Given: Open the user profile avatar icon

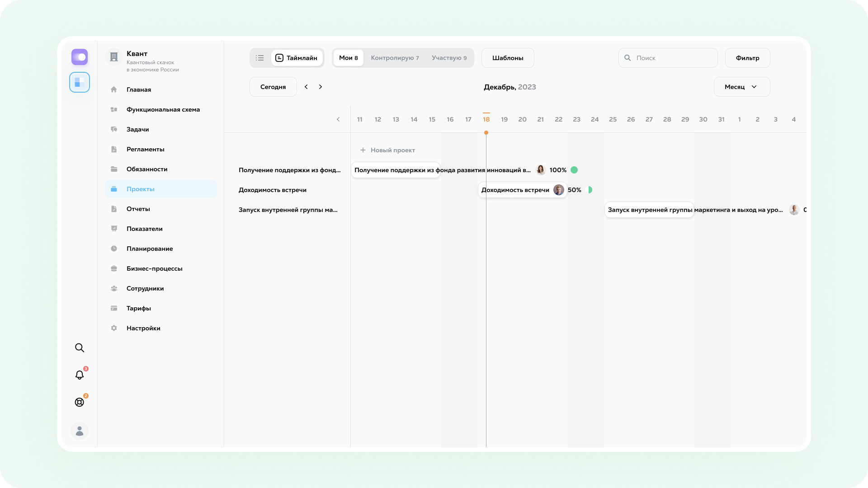Looking at the screenshot, I should click(x=80, y=431).
